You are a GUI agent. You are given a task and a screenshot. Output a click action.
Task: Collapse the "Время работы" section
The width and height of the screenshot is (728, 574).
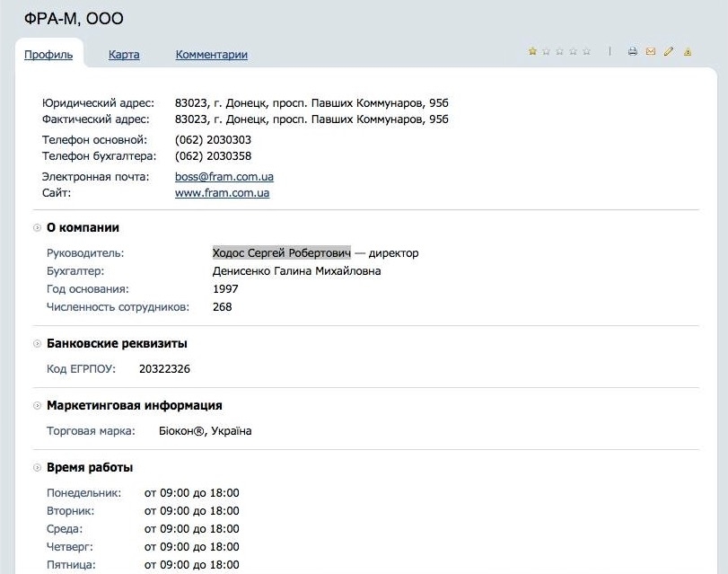tap(37, 468)
